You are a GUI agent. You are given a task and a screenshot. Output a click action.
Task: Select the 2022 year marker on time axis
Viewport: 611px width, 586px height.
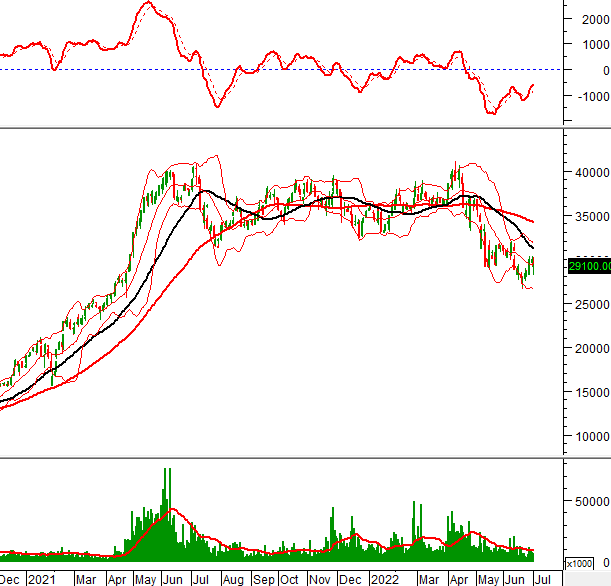(x=383, y=579)
